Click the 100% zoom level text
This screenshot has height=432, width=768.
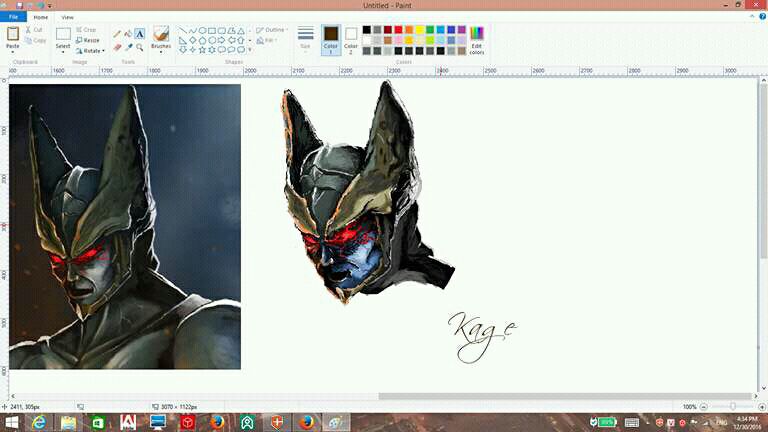689,407
